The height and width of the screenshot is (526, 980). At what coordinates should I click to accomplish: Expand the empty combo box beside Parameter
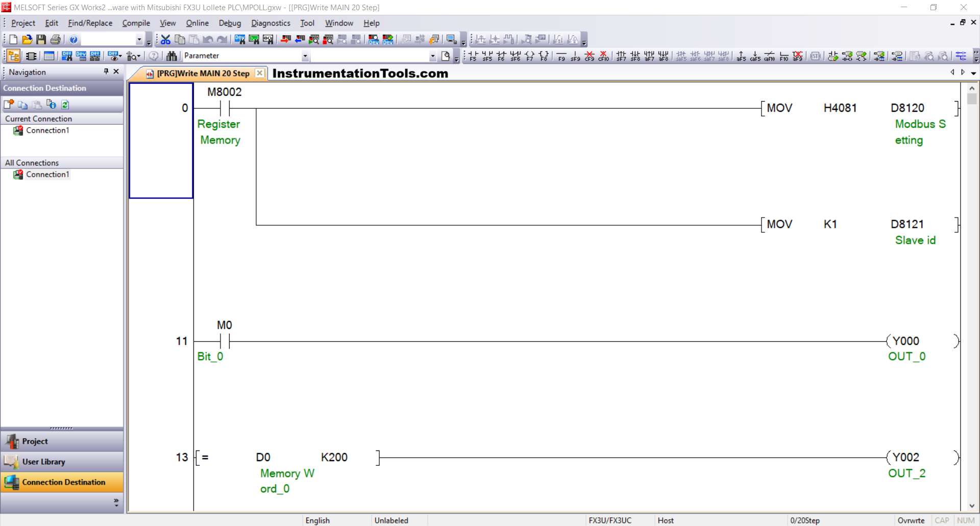[432, 56]
